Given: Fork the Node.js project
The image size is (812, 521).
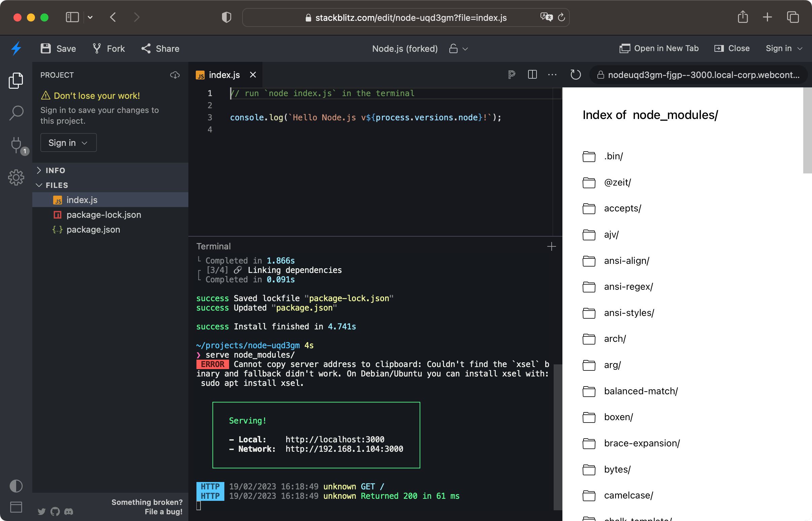Looking at the screenshot, I should [x=108, y=48].
